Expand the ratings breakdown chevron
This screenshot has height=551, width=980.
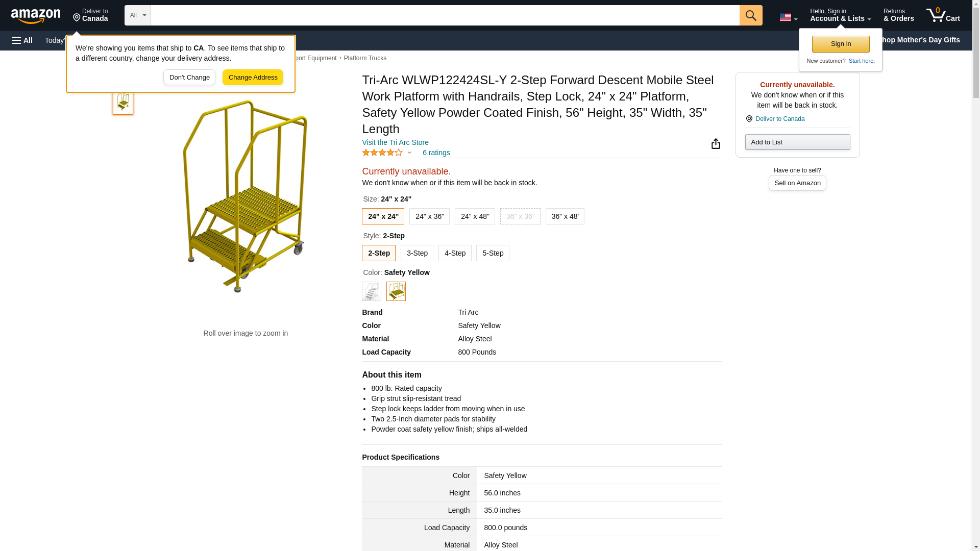pyautogui.click(x=409, y=153)
